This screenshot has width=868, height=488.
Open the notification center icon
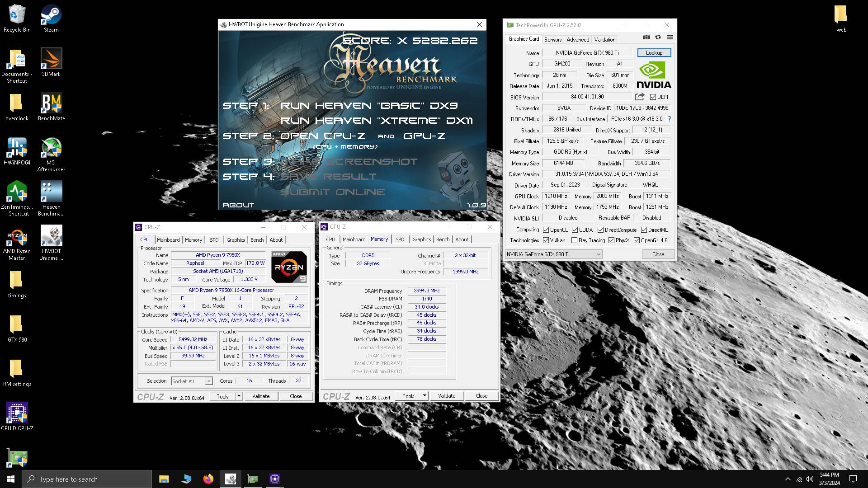point(853,479)
